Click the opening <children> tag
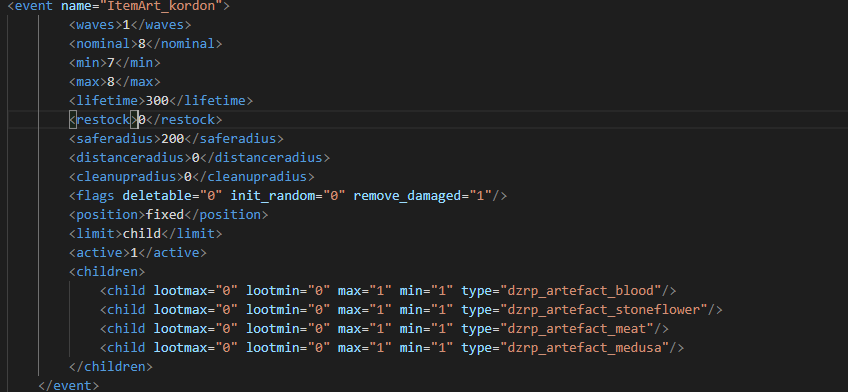The width and height of the screenshot is (848, 392). click(107, 271)
